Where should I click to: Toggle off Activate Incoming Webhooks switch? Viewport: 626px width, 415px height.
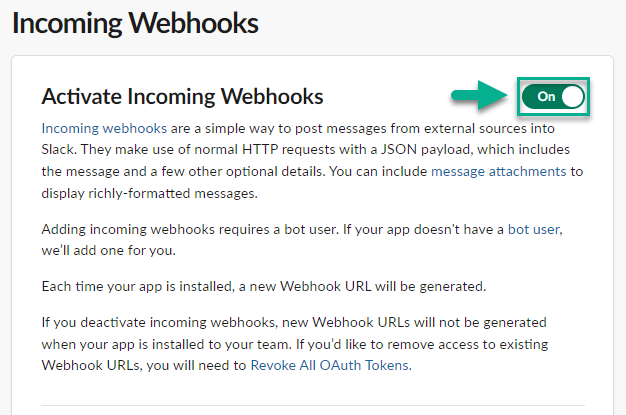[x=553, y=97]
